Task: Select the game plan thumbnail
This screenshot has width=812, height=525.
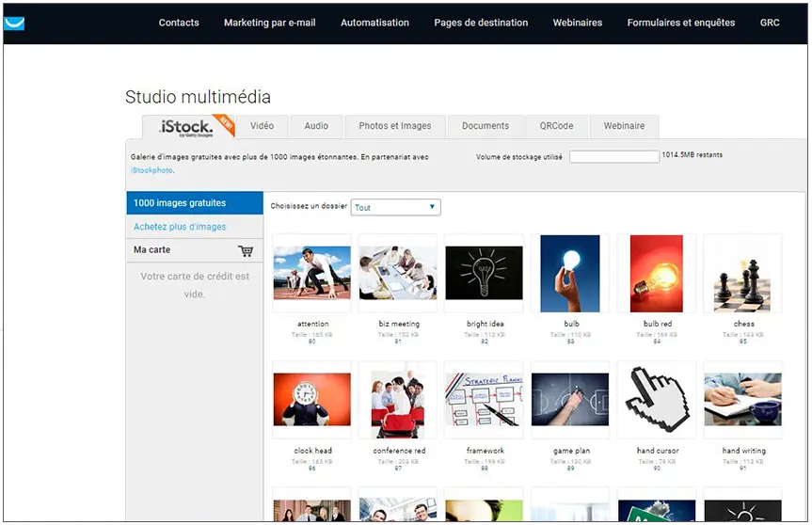Action: pos(570,400)
